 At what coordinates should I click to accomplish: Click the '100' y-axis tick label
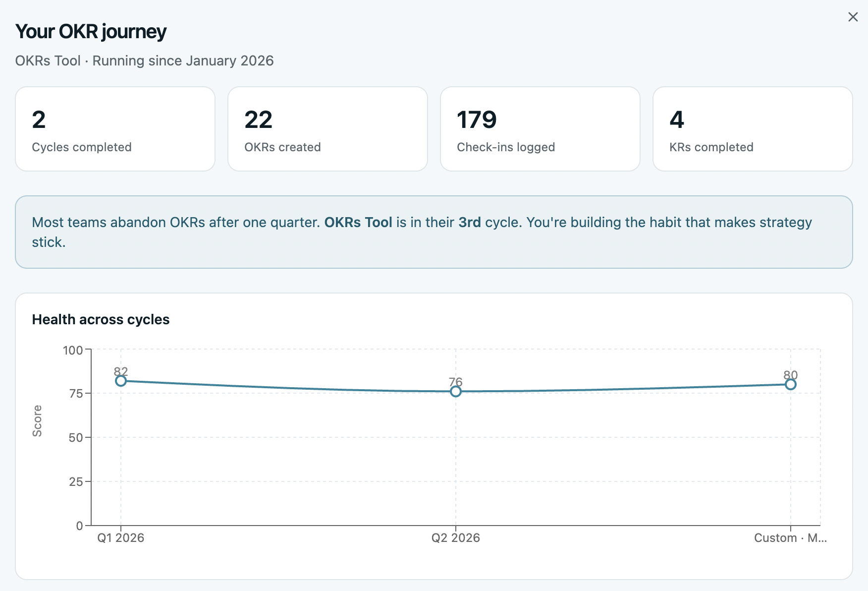(73, 350)
